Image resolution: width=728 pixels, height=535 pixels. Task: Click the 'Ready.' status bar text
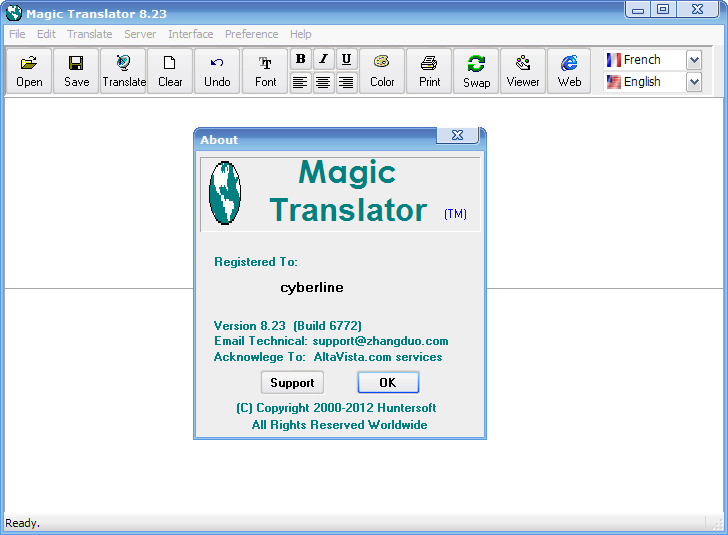pos(22,523)
